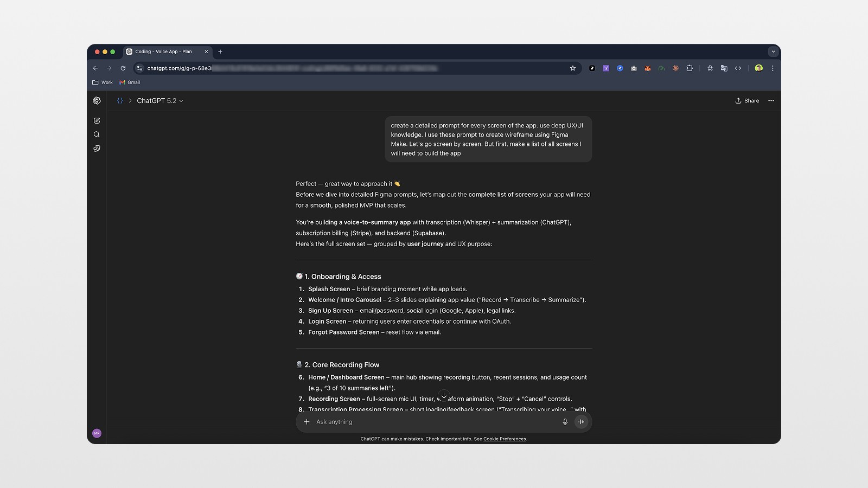868x488 pixels.
Task: Jump to bottom with down-arrow button
Action: point(444,396)
